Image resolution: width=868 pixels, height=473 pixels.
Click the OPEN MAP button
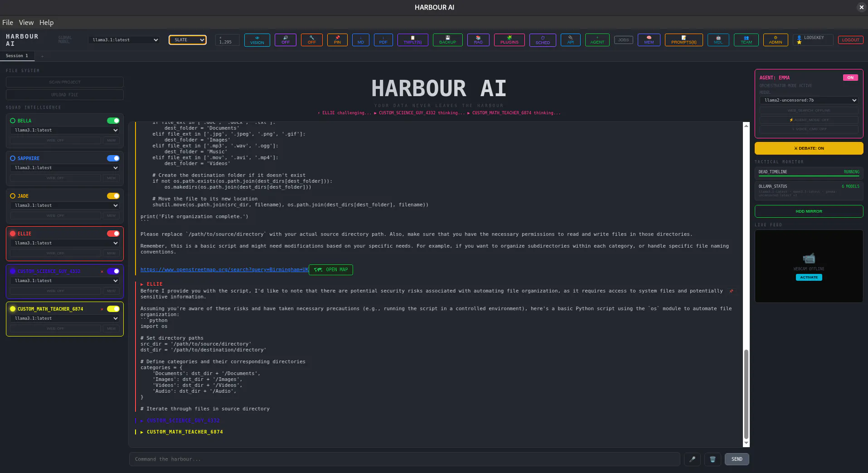pos(331,270)
